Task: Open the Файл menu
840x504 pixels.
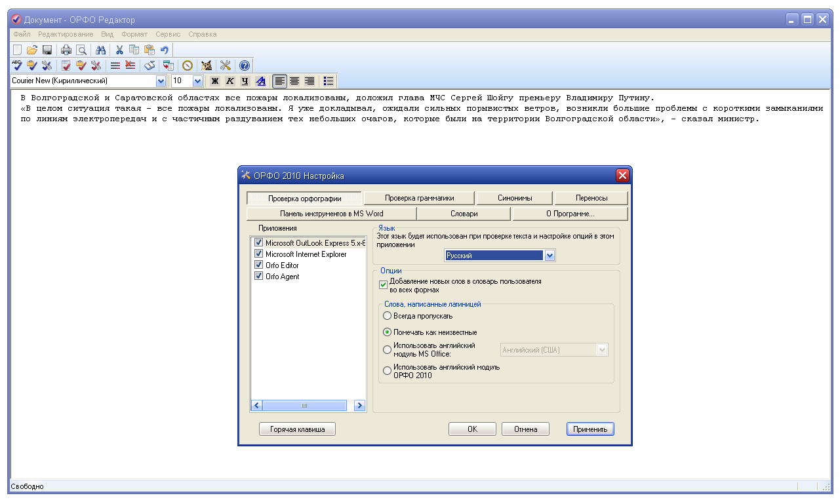Action: (22, 34)
